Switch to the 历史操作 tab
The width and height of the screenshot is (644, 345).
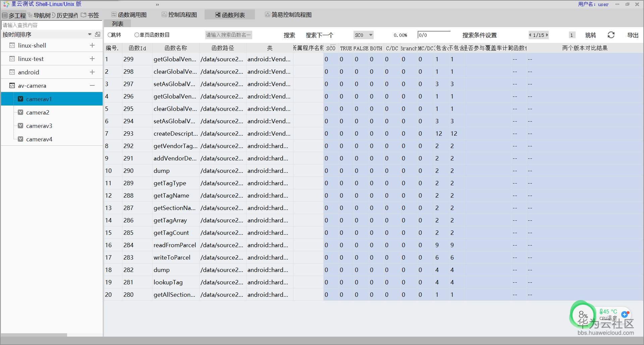point(65,15)
